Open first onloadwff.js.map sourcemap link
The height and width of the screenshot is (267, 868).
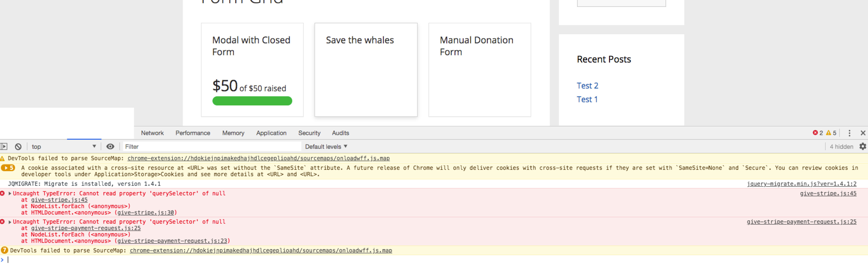pyautogui.click(x=258, y=158)
